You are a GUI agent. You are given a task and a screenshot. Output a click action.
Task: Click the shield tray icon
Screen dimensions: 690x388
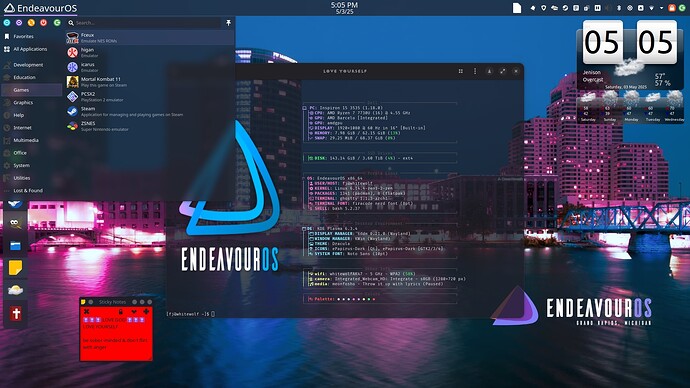pyautogui.click(x=543, y=8)
